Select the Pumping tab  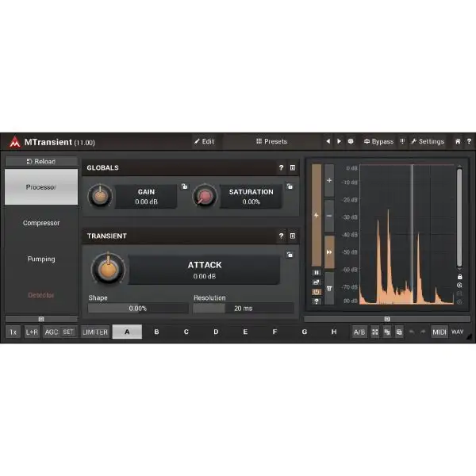tap(41, 259)
